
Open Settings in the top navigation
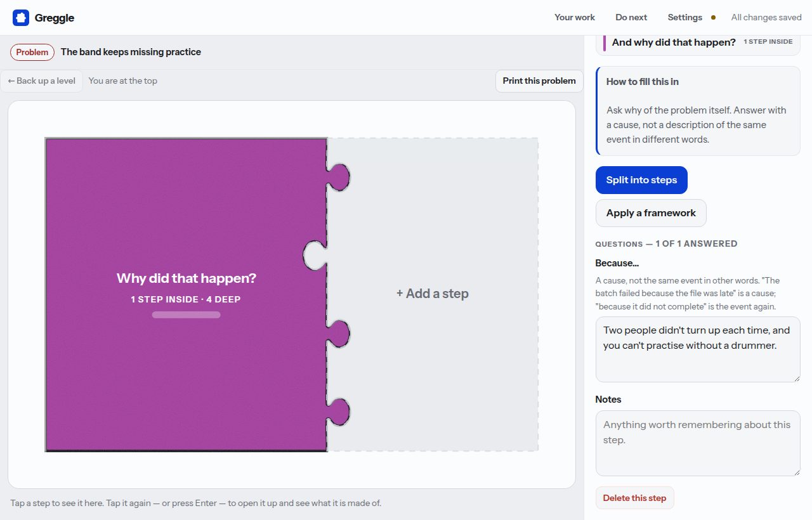(x=684, y=18)
